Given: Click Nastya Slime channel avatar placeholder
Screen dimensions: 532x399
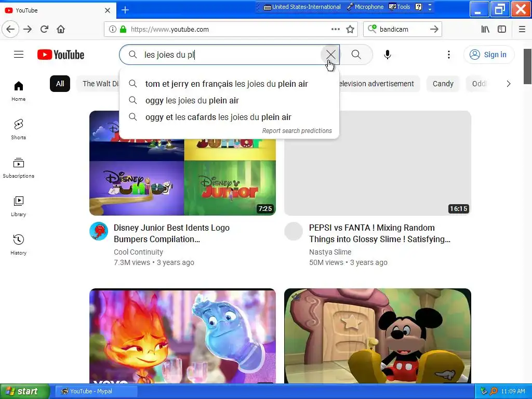Looking at the screenshot, I should (x=294, y=231).
